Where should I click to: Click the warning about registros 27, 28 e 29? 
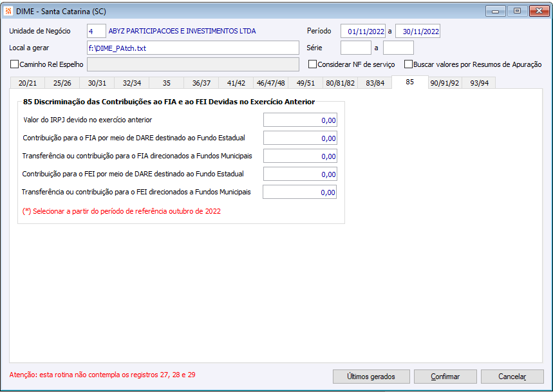coord(102,375)
